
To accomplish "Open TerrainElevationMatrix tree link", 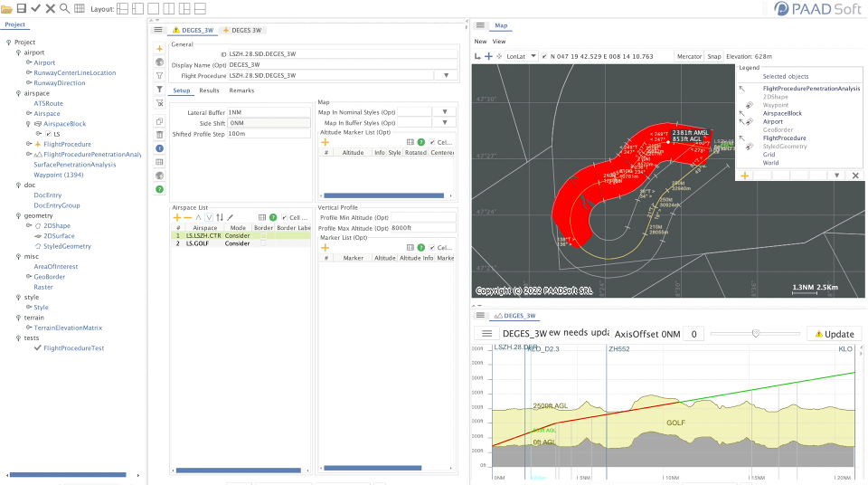I will (x=68, y=328).
